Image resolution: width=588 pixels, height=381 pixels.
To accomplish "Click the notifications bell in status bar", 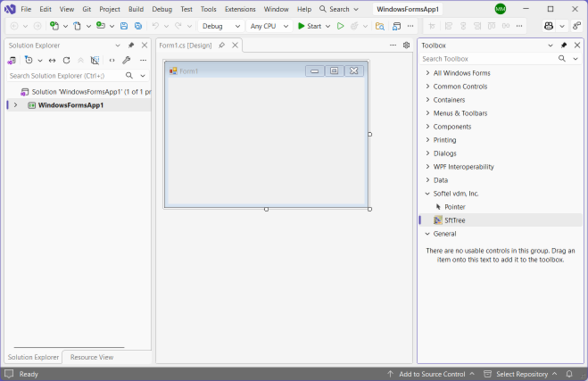I will (569, 374).
